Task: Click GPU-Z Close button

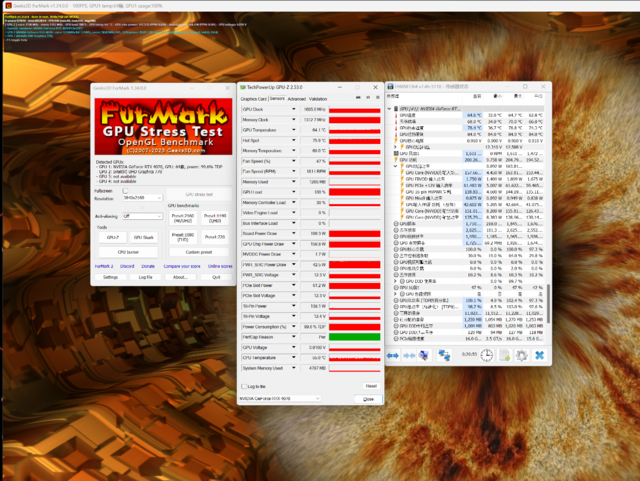Action: 368,399
